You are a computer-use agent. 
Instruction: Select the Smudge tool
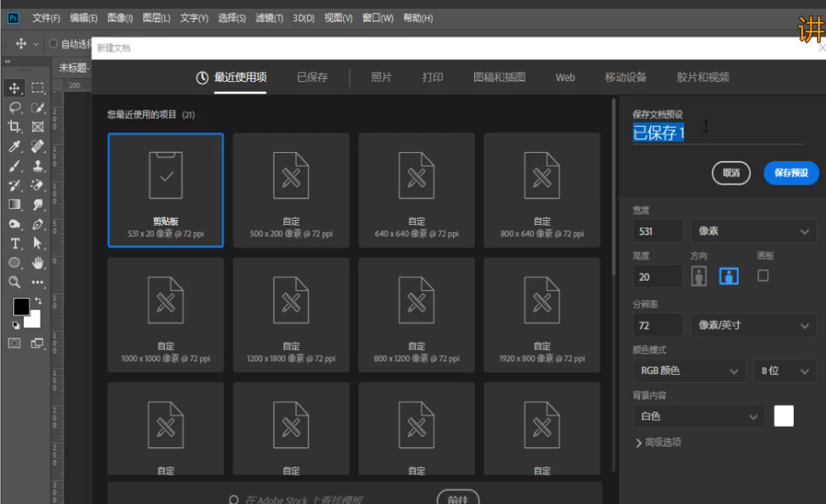click(37, 205)
